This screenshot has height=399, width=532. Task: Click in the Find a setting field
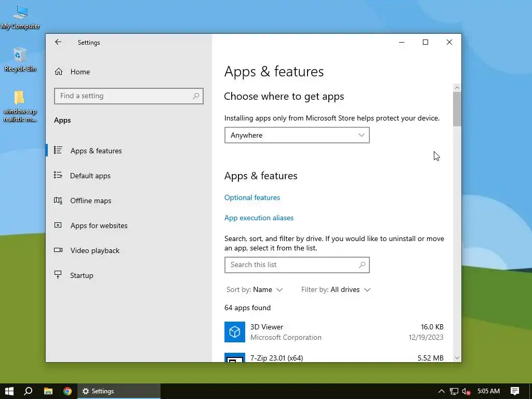pyautogui.click(x=129, y=96)
